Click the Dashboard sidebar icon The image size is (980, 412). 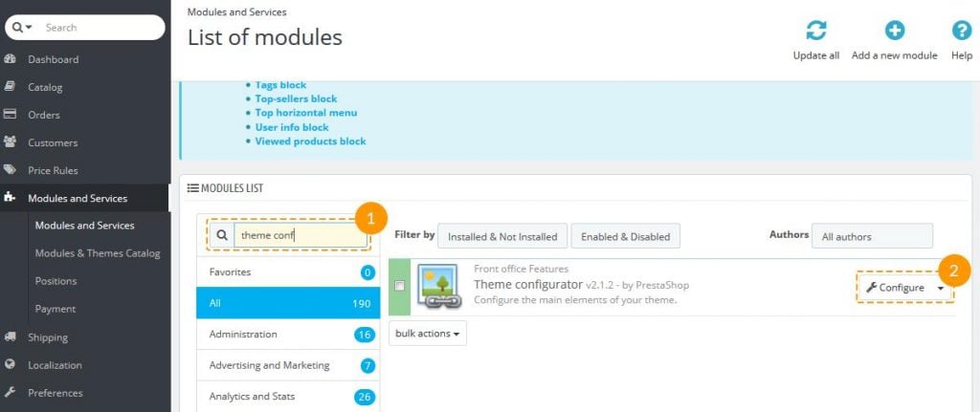tap(11, 59)
